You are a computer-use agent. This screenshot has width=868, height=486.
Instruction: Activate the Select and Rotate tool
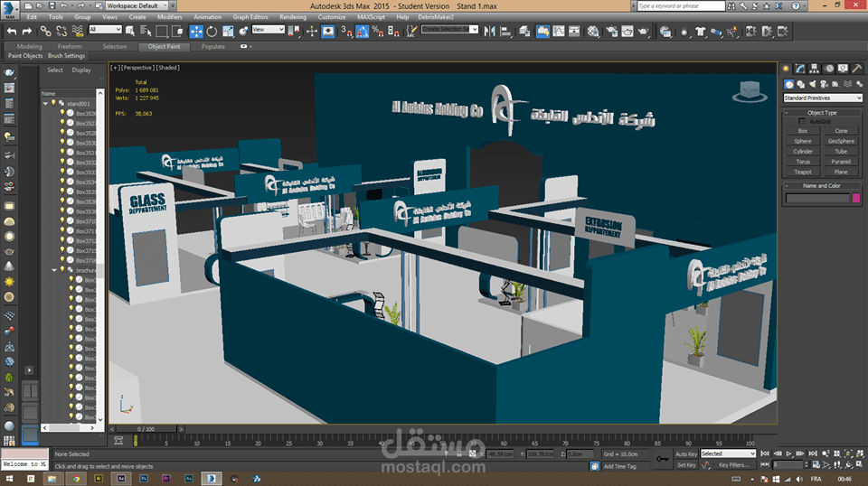[212, 32]
